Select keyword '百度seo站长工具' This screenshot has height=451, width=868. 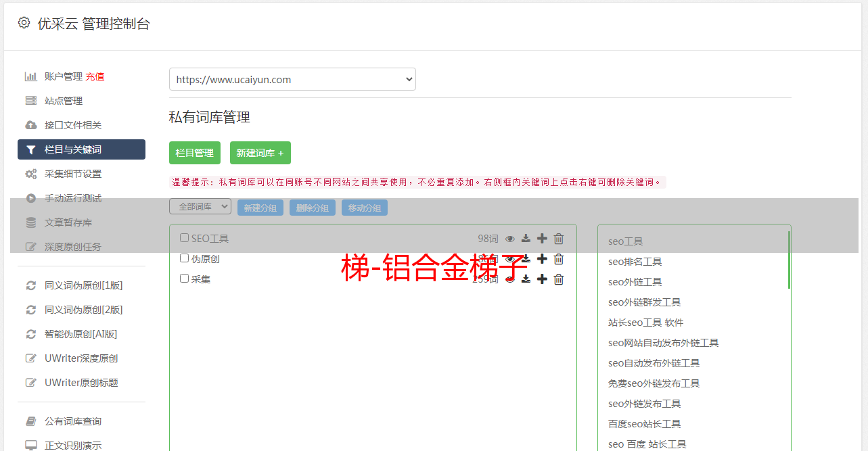(645, 424)
